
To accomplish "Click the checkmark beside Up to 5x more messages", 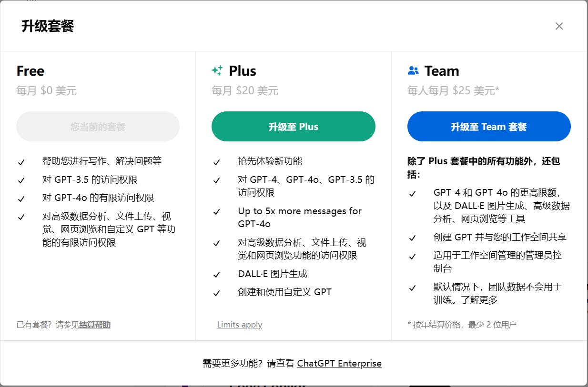I will 217,212.
